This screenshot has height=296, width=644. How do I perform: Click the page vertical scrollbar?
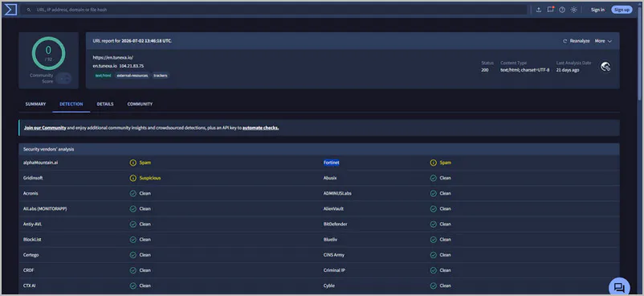[x=640, y=54]
